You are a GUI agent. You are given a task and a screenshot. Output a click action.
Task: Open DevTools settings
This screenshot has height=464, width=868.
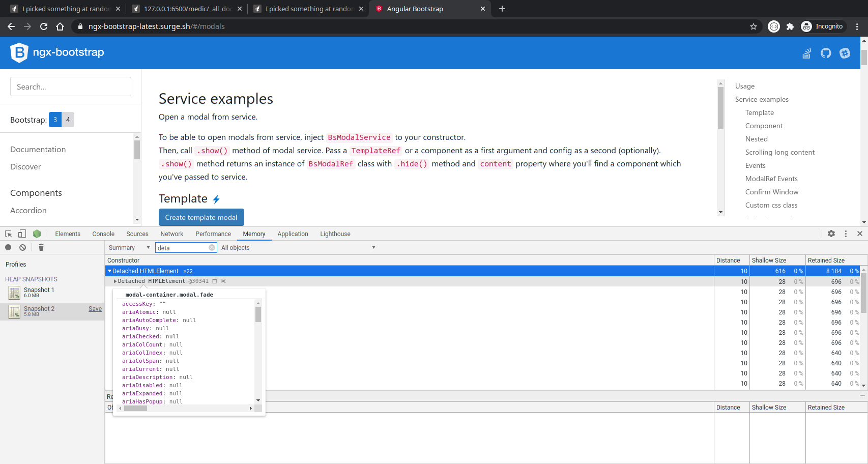[831, 234]
